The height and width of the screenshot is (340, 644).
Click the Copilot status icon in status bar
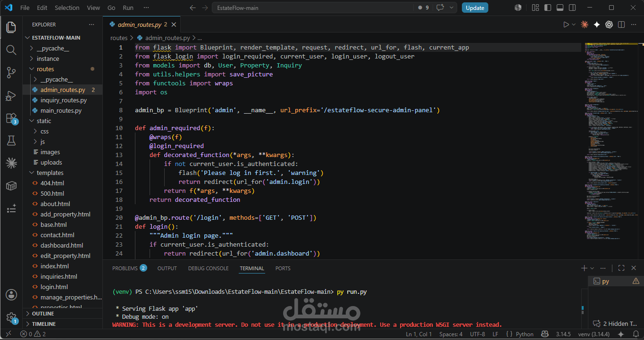545,334
